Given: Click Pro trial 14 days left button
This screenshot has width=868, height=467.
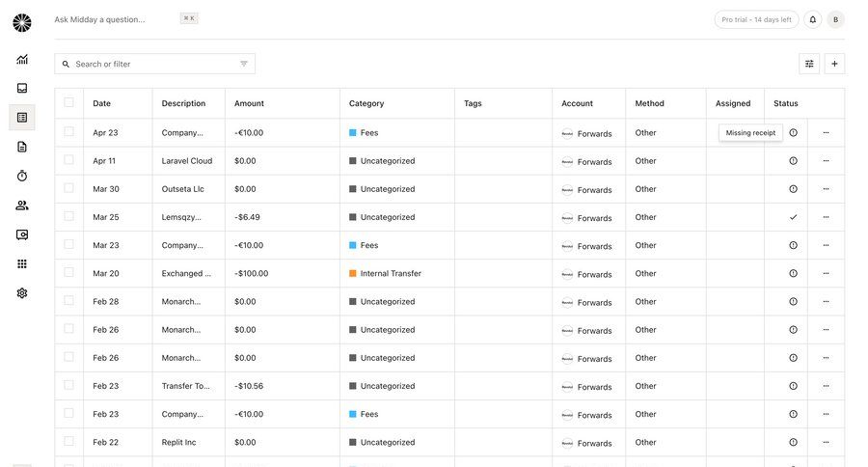Looking at the screenshot, I should [x=756, y=19].
